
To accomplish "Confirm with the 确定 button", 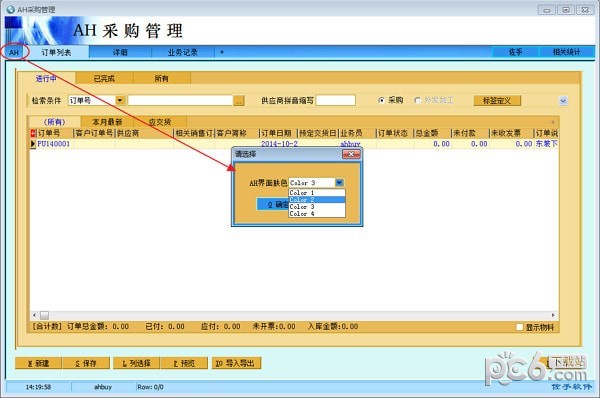I will pyautogui.click(x=272, y=204).
